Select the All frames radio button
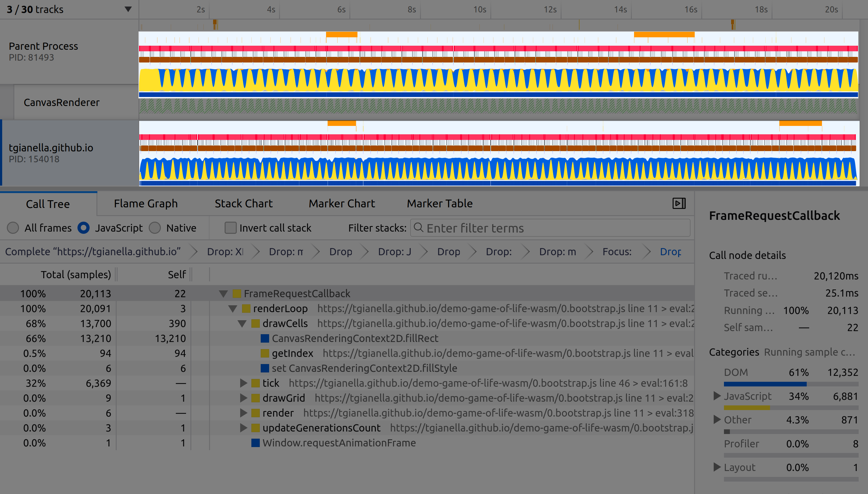 click(13, 228)
